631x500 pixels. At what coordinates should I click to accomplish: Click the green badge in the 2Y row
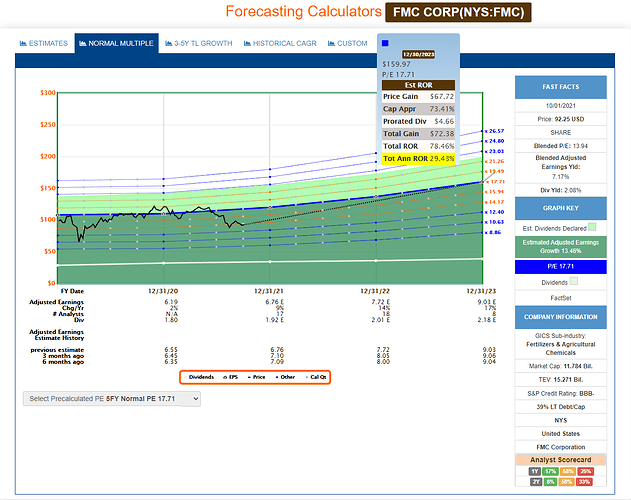(x=550, y=481)
